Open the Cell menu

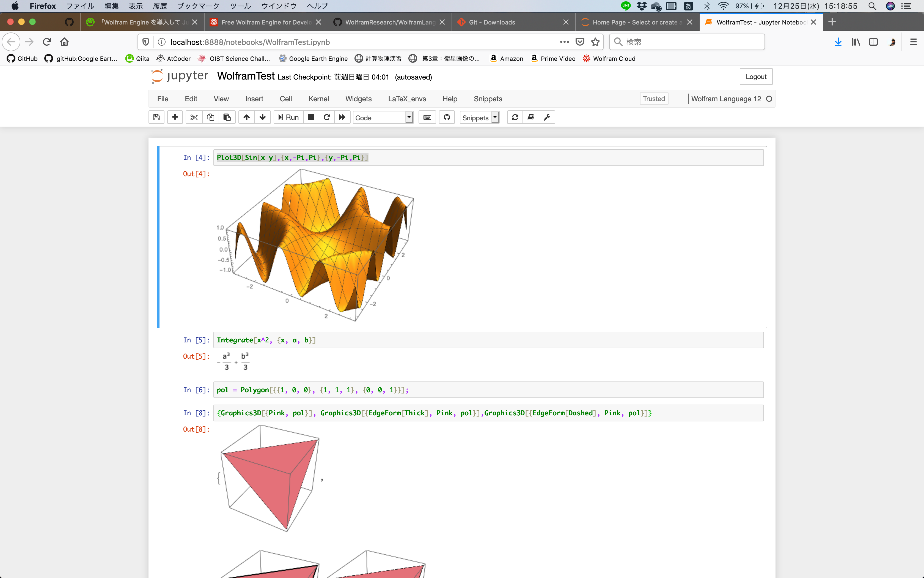click(286, 99)
